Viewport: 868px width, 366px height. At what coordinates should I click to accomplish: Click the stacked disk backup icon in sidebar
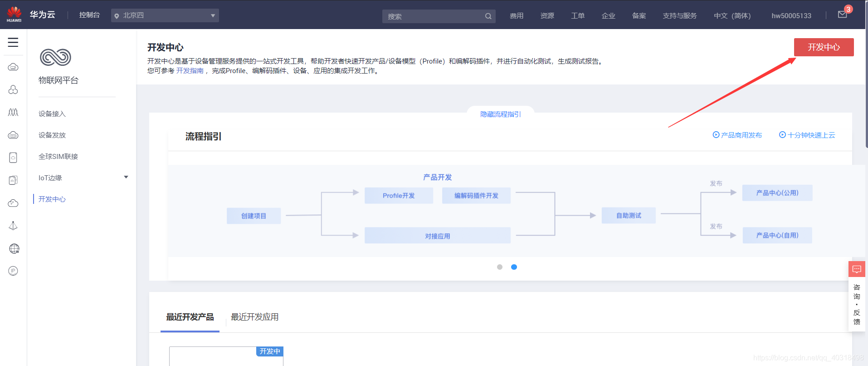pyautogui.click(x=13, y=180)
